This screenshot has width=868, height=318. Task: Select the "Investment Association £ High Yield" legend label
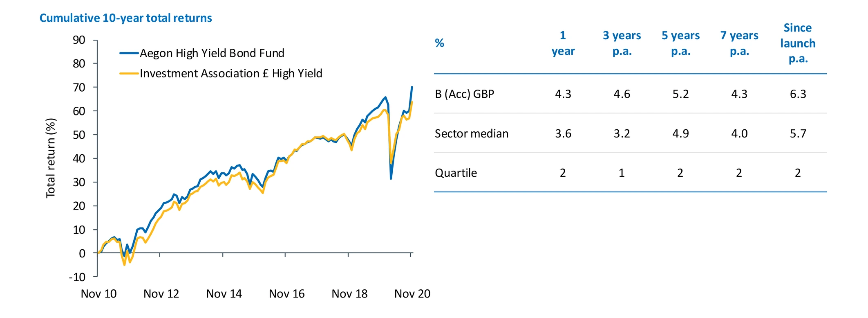[x=231, y=74]
